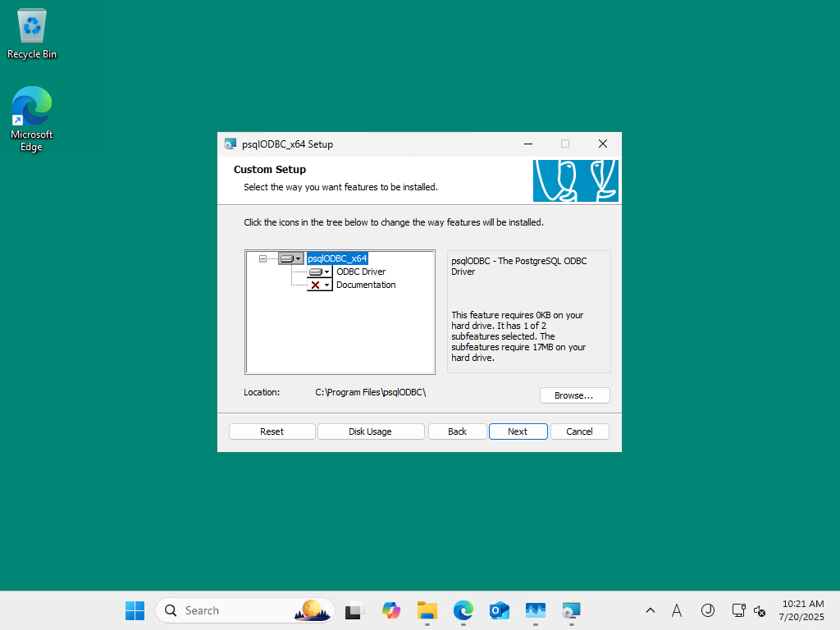Open Disk Usage dialog
Viewport: 840px width, 630px height.
pos(370,431)
